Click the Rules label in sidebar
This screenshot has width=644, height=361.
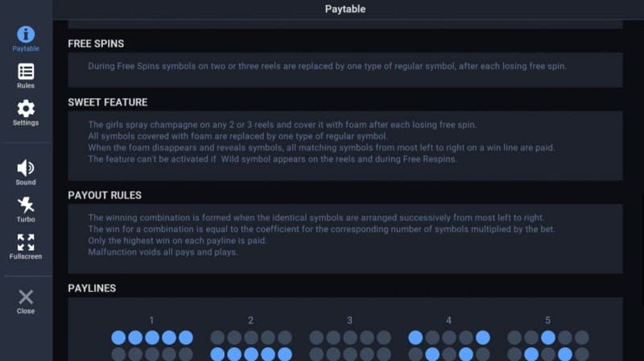[26, 85]
